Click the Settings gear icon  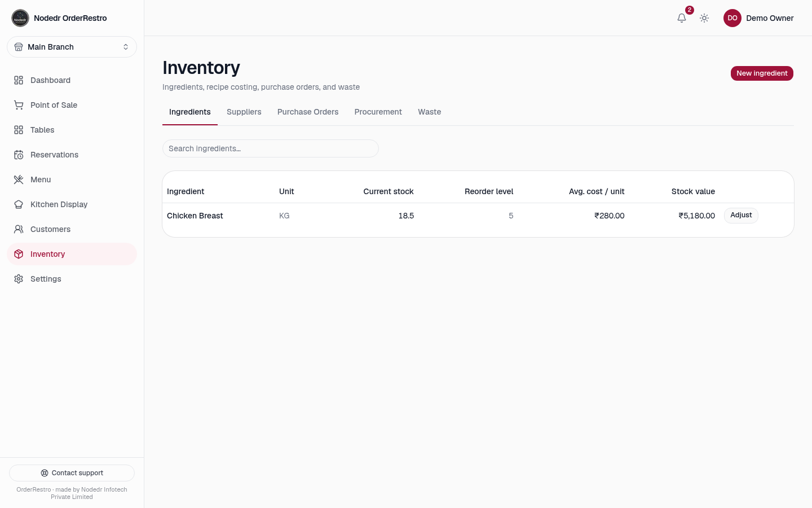19,279
